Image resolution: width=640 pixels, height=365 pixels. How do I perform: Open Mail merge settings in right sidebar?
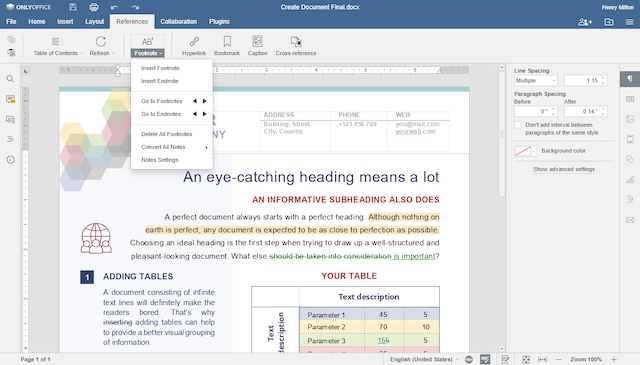tap(630, 220)
